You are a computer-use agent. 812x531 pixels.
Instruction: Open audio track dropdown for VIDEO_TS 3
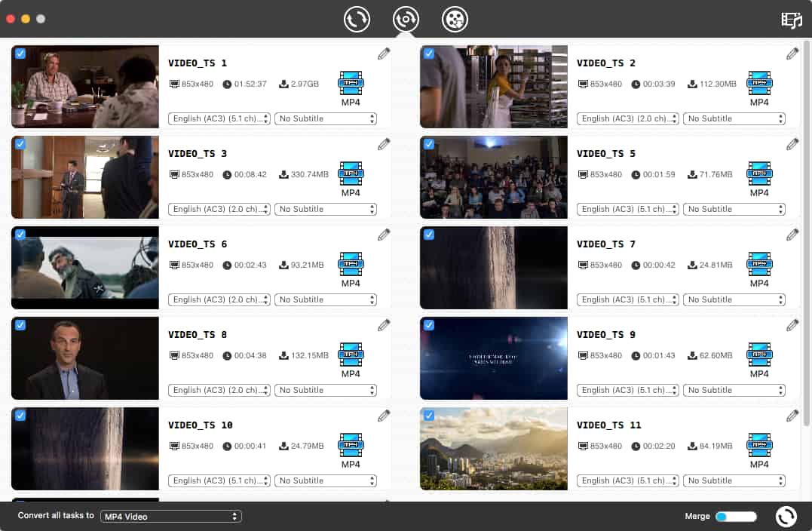219,209
